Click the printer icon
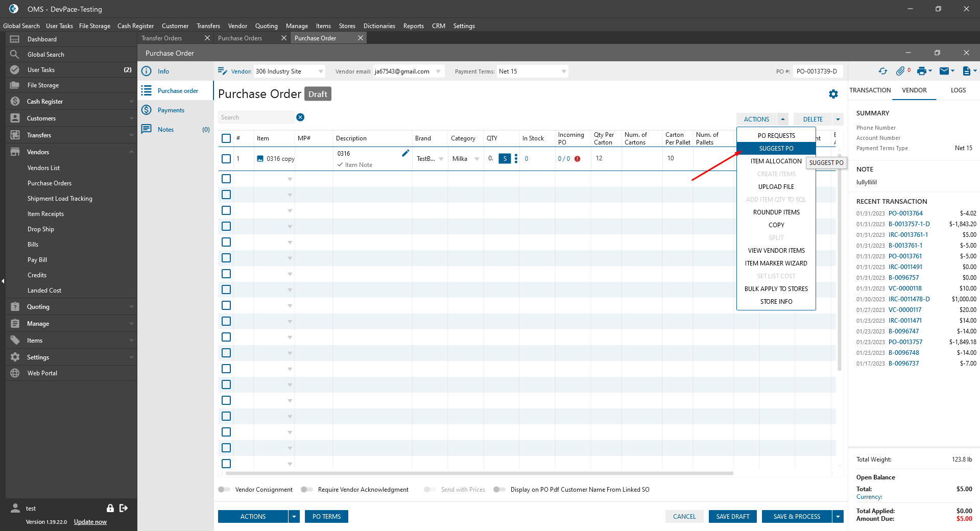 pos(921,71)
